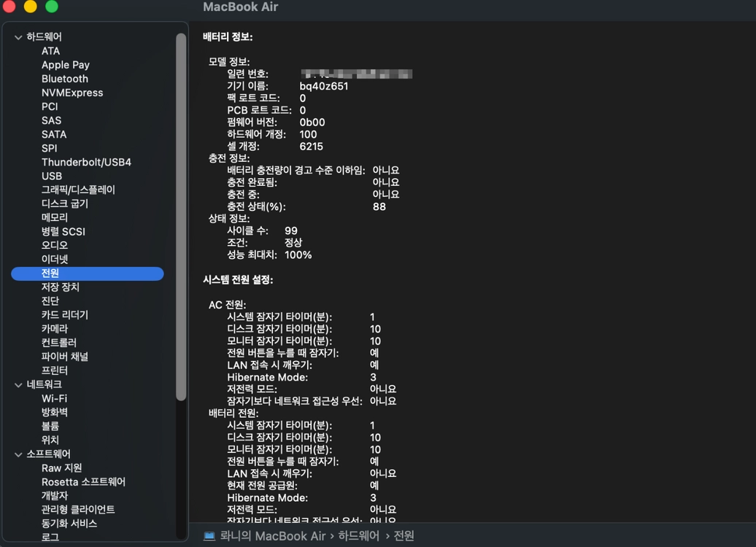Select 관리형 클라이언트 in sidebar
The height and width of the screenshot is (547, 756).
(78, 510)
